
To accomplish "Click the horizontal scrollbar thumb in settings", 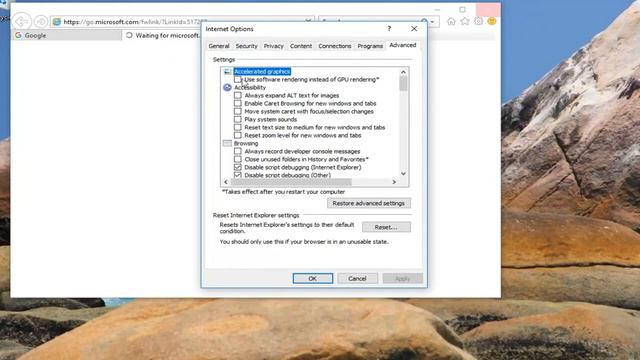I will (x=291, y=182).
